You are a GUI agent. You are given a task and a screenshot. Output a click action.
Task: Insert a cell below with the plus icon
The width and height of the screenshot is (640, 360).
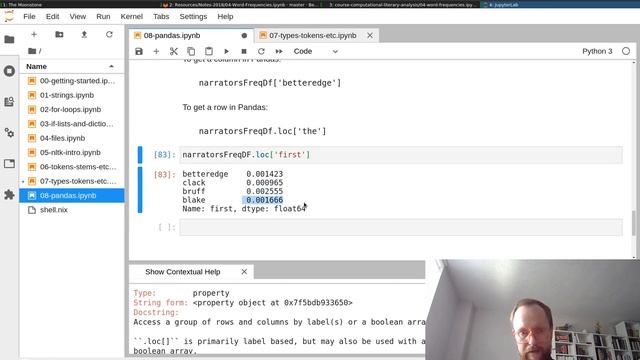pyautogui.click(x=156, y=51)
